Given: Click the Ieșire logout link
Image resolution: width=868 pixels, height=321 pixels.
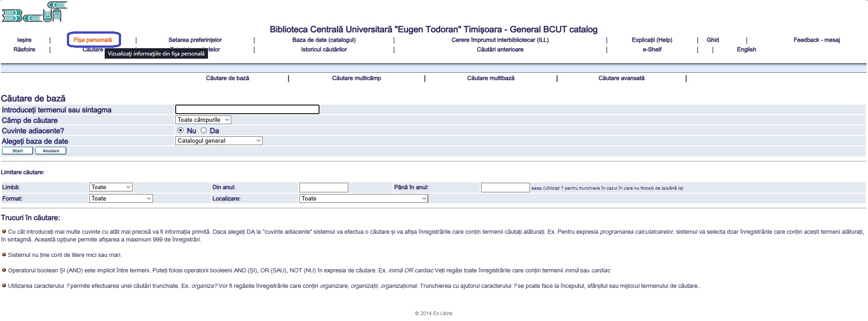Looking at the screenshot, I should pyautogui.click(x=24, y=40).
